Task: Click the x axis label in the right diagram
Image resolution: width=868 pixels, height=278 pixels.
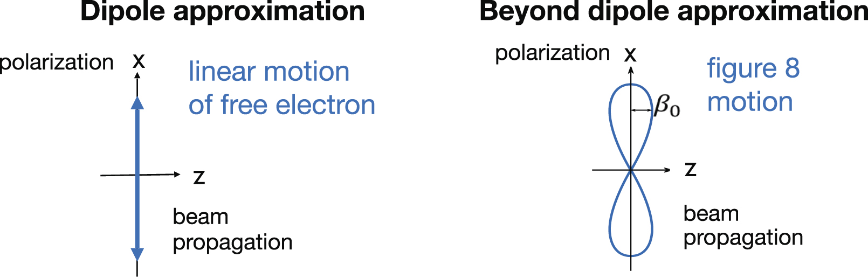Action: pyautogui.click(x=630, y=54)
